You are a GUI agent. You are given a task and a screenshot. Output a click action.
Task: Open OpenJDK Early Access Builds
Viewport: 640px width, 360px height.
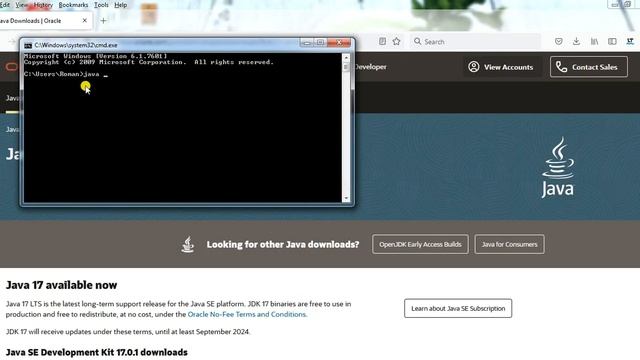(420, 244)
